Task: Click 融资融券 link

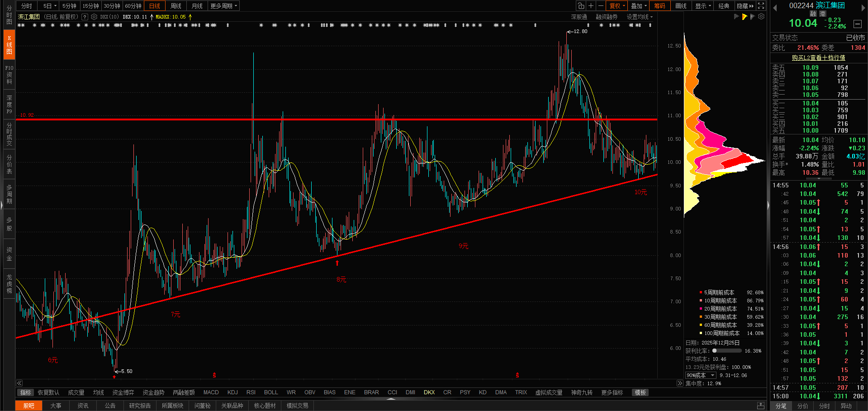Action: [607, 17]
